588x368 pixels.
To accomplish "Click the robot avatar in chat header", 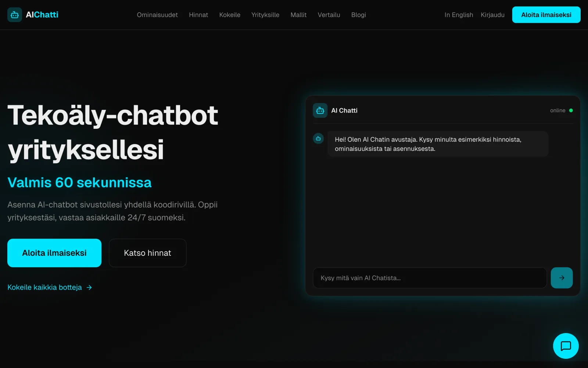I will coord(320,110).
